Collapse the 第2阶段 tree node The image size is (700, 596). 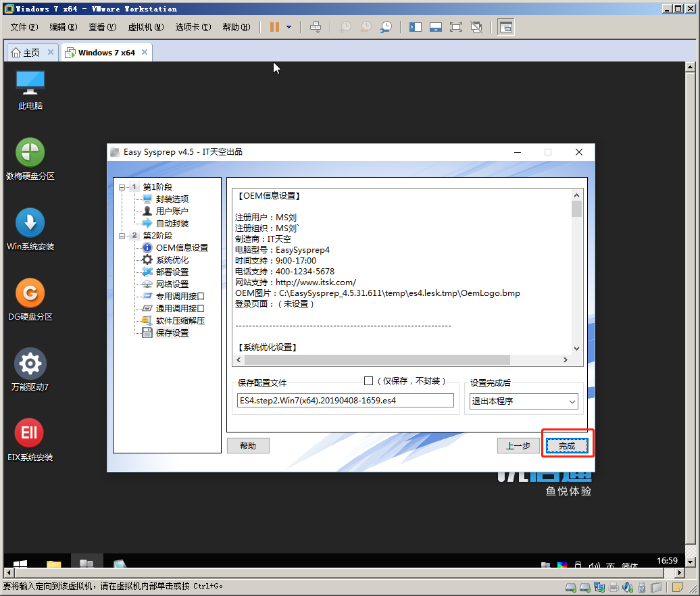click(x=122, y=236)
